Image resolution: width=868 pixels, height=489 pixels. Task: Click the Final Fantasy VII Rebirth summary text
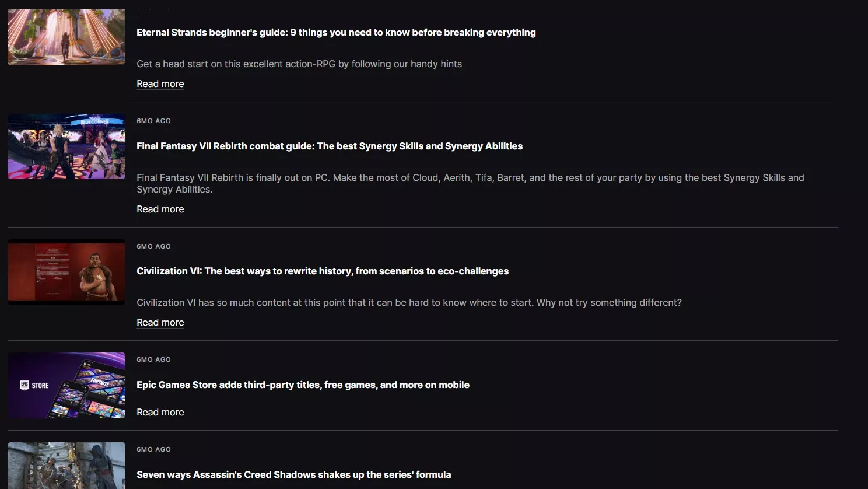[x=470, y=183]
